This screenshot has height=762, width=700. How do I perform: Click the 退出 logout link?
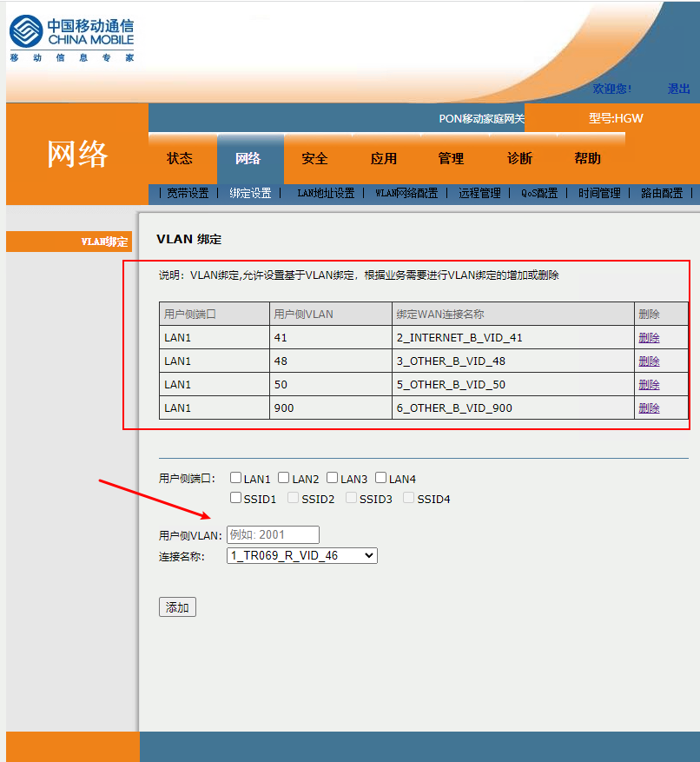point(678,89)
